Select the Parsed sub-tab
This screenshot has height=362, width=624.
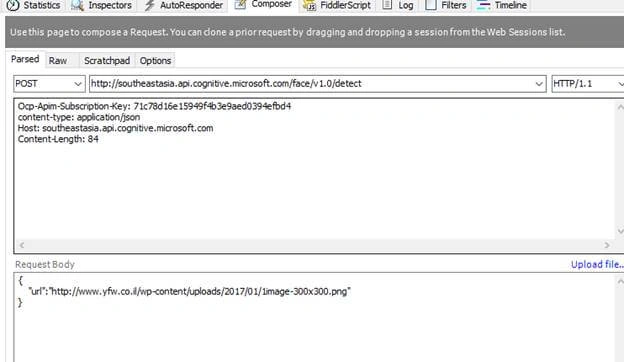pyautogui.click(x=25, y=59)
